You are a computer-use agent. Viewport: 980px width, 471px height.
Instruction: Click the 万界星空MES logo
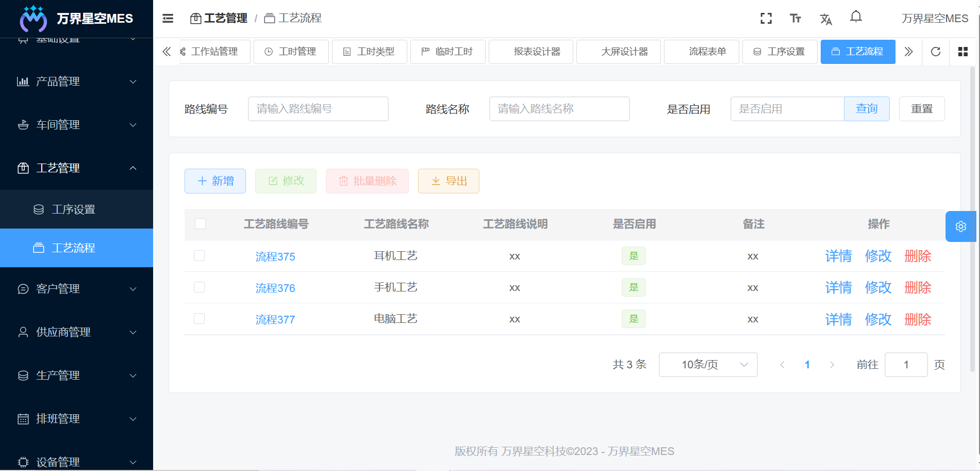[x=33, y=19]
